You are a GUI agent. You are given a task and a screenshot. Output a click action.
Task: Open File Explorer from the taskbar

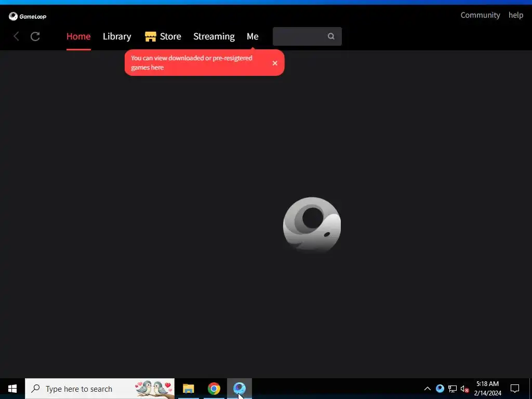(x=188, y=389)
